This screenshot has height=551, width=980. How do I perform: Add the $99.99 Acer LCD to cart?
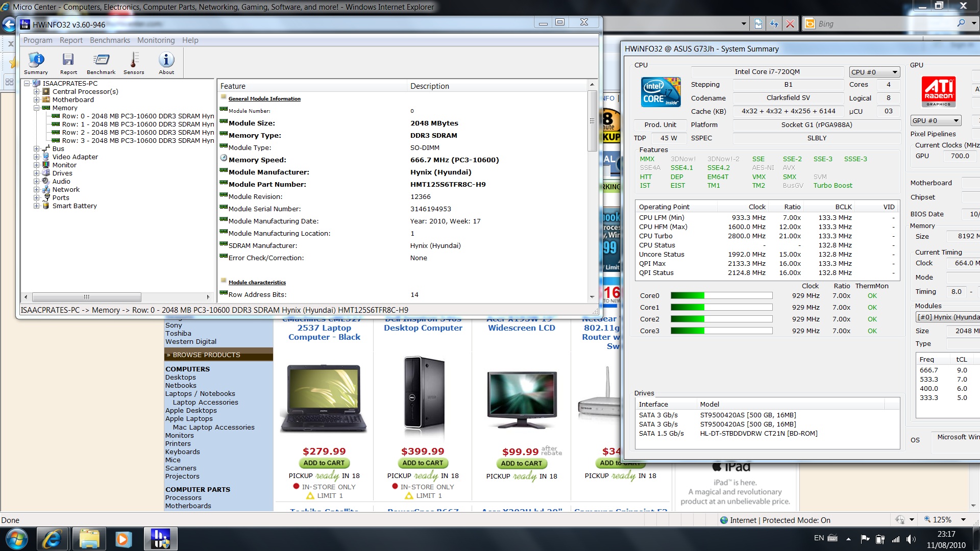point(521,464)
